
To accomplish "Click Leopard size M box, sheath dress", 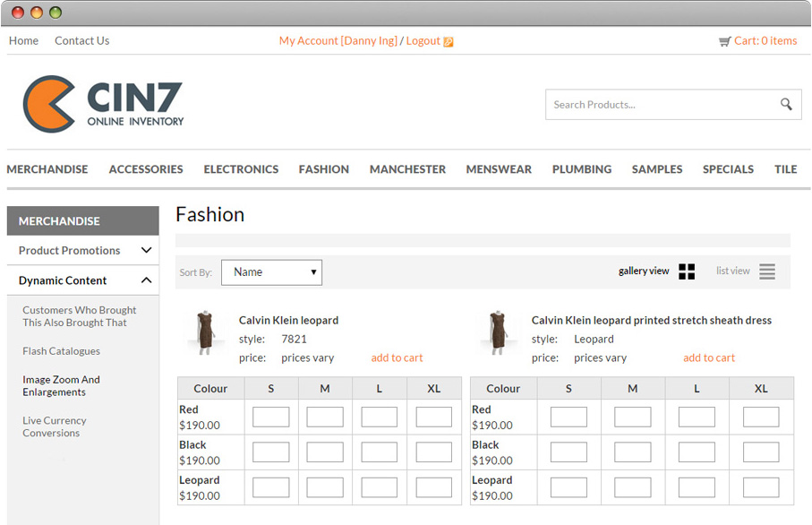I will tap(633, 487).
